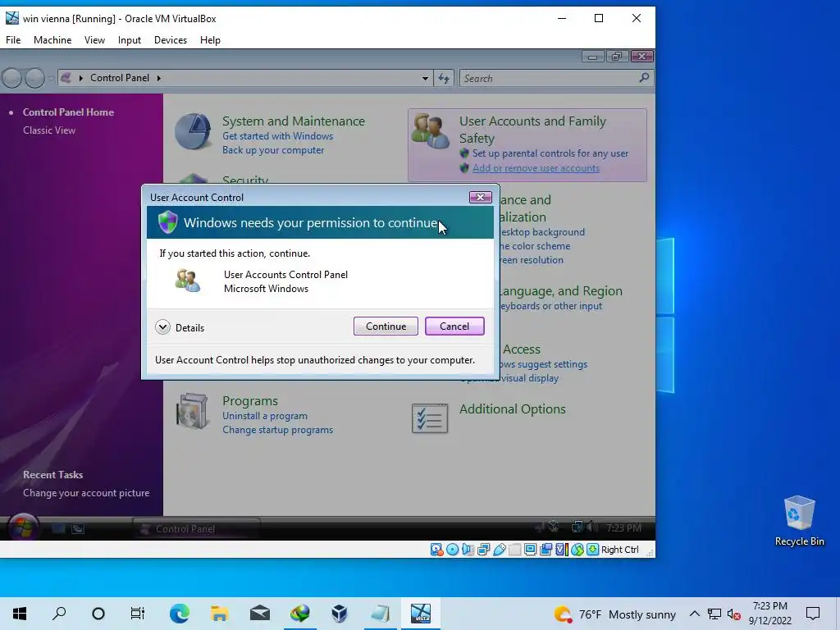Open Recycle Bin on the host desktop
Viewport: 840px width, 630px height.
coord(799,521)
